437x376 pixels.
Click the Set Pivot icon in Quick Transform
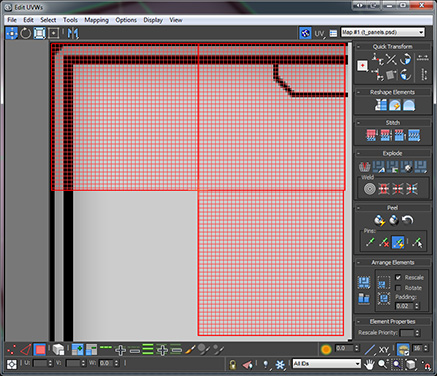[x=363, y=66]
